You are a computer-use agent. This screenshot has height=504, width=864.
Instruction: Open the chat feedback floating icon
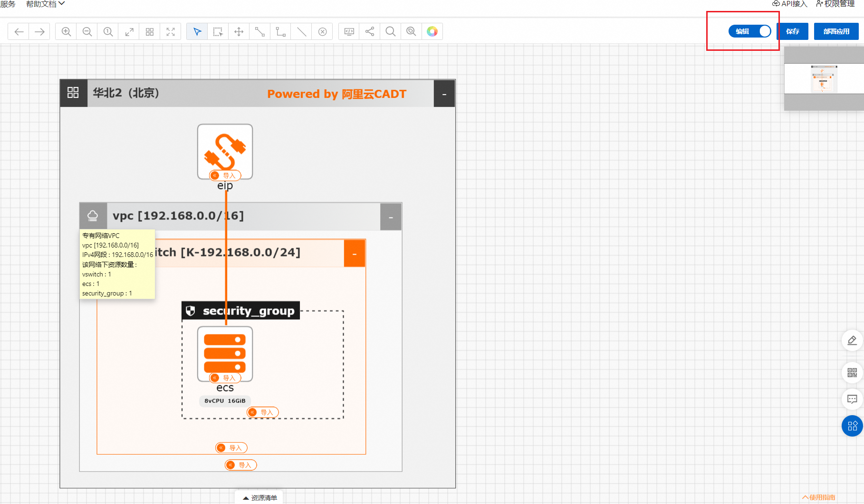coord(852,399)
